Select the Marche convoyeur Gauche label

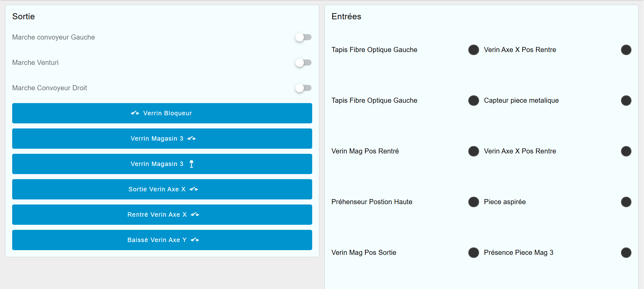point(53,37)
